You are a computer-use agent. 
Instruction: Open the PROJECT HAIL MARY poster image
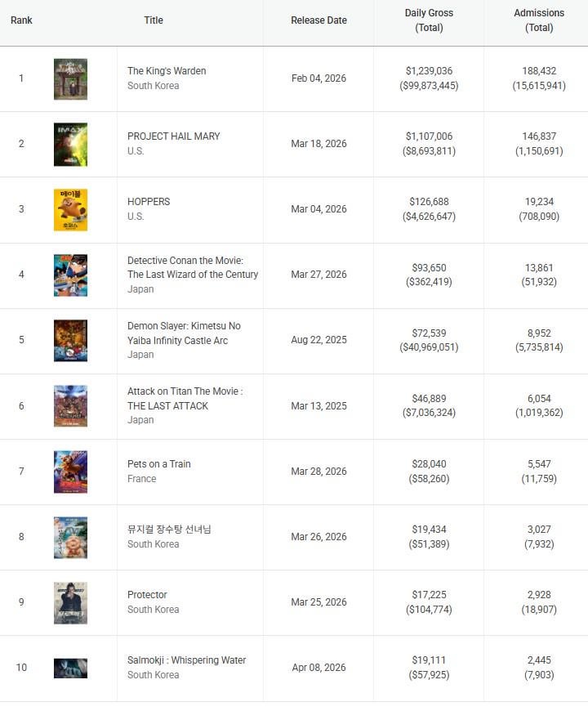point(70,145)
